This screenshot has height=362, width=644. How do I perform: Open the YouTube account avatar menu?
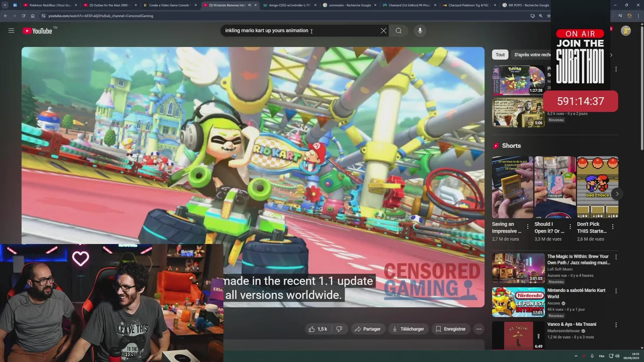(626, 31)
